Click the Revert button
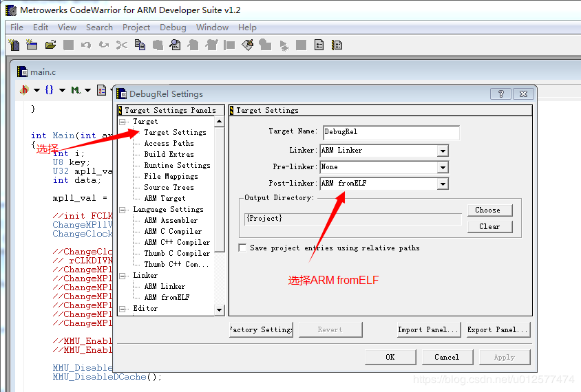Image resolution: width=581 pixels, height=392 pixels. pos(330,329)
